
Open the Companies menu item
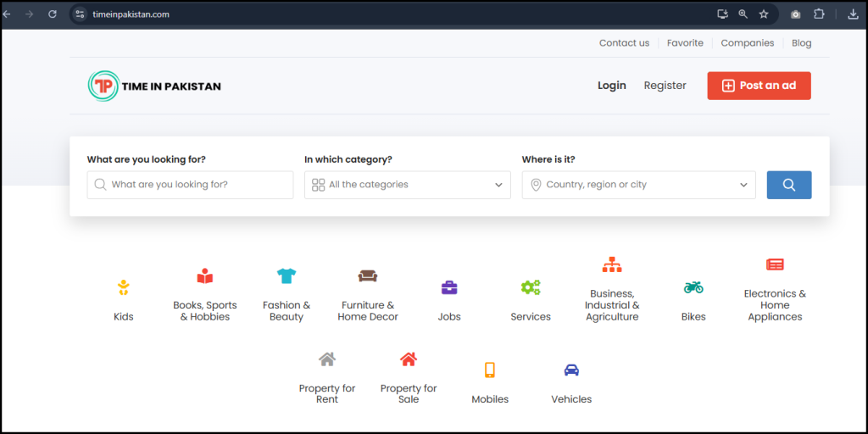pos(747,43)
